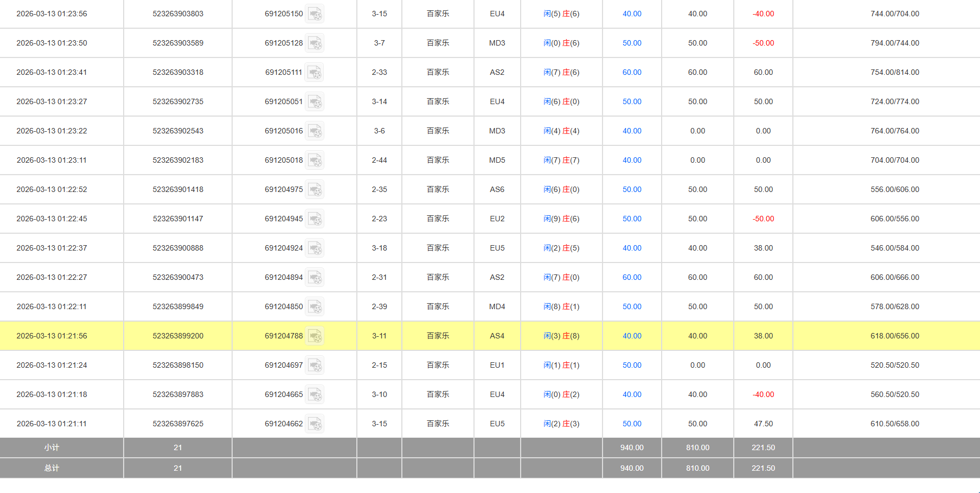Open the replay icon for round 691205018
The height and width of the screenshot is (493, 980).
315,161
